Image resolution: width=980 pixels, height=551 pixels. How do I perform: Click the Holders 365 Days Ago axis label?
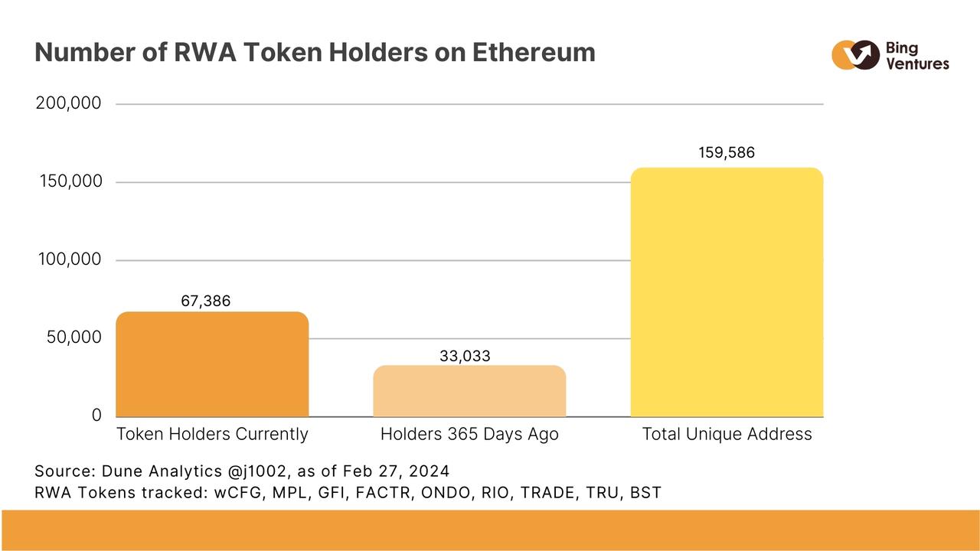coord(469,435)
